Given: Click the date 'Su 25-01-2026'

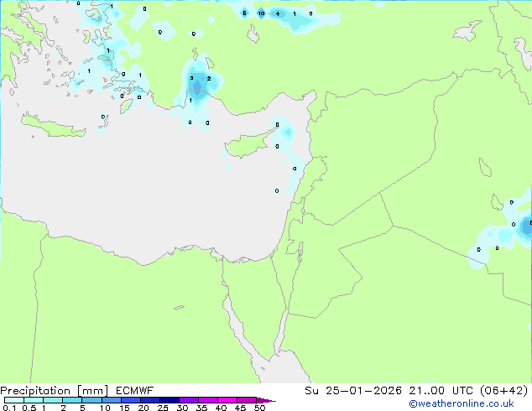Looking at the screenshot, I should click(353, 391).
